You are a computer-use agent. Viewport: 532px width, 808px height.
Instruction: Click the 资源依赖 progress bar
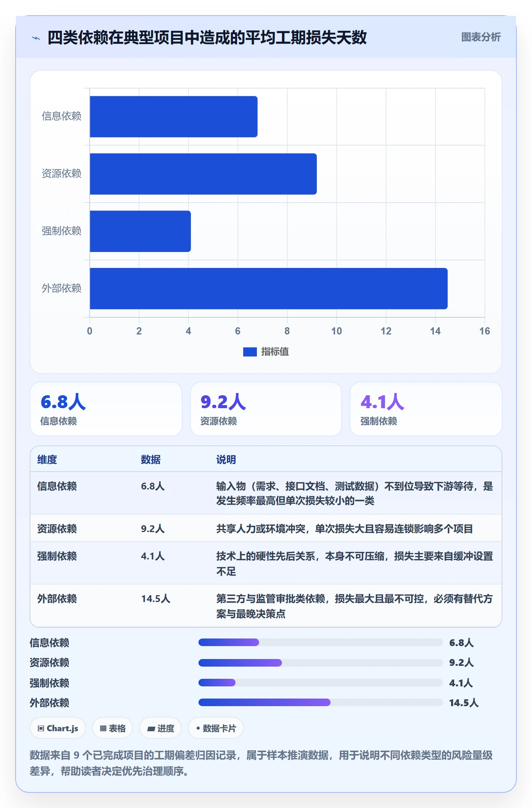[x=321, y=663]
